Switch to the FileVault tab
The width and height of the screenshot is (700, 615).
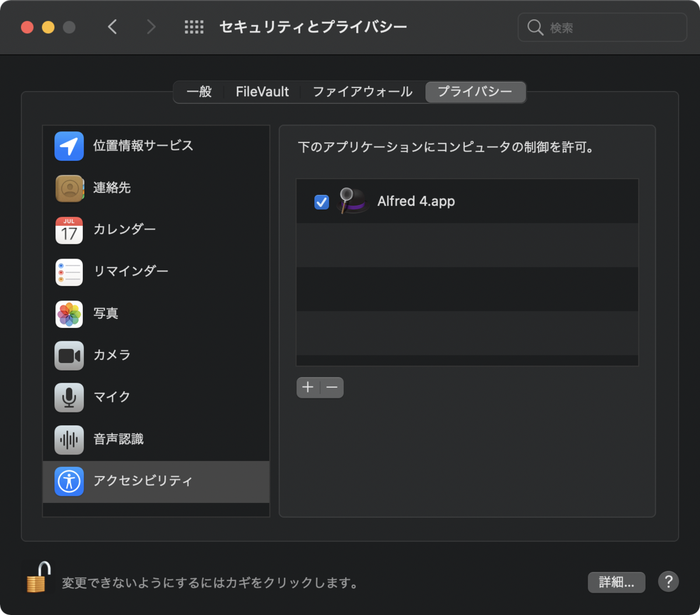261,92
